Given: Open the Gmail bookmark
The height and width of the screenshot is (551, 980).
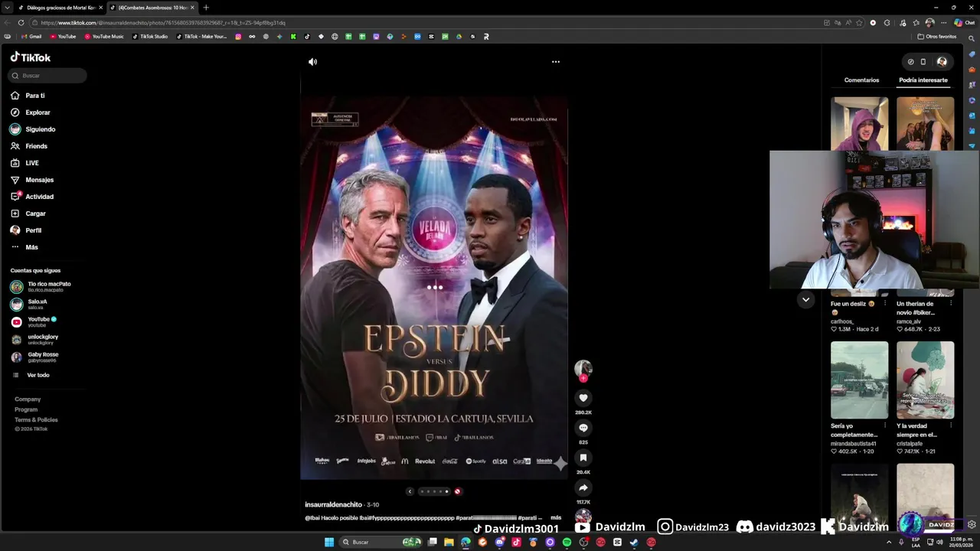Looking at the screenshot, I should click(31, 37).
